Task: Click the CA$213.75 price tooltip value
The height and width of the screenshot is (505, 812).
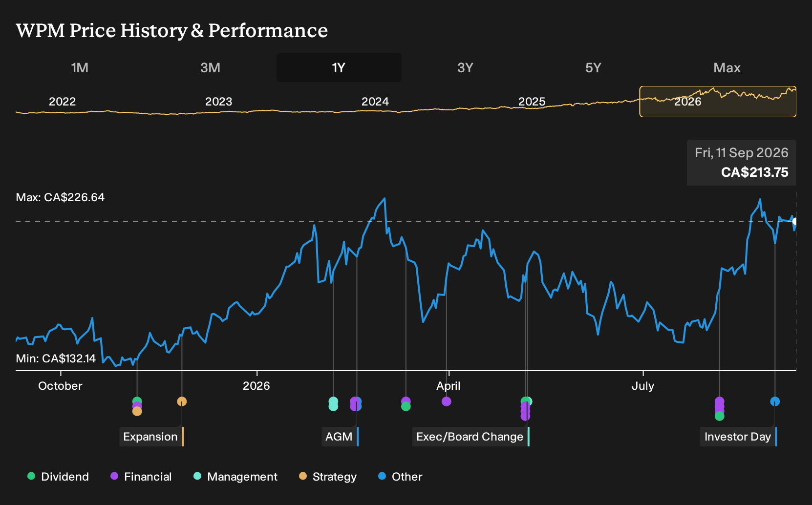Action: pos(755,172)
